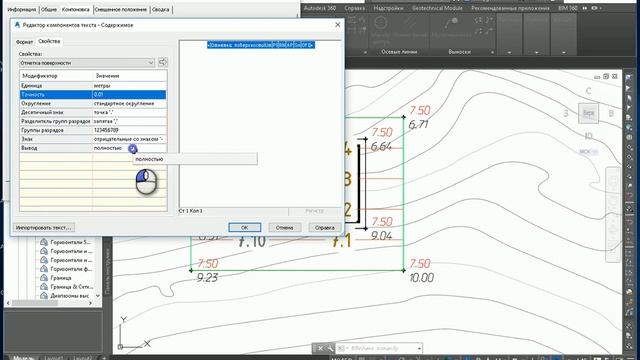
Task: Minimize the drawing viewport
Action: (597, 76)
